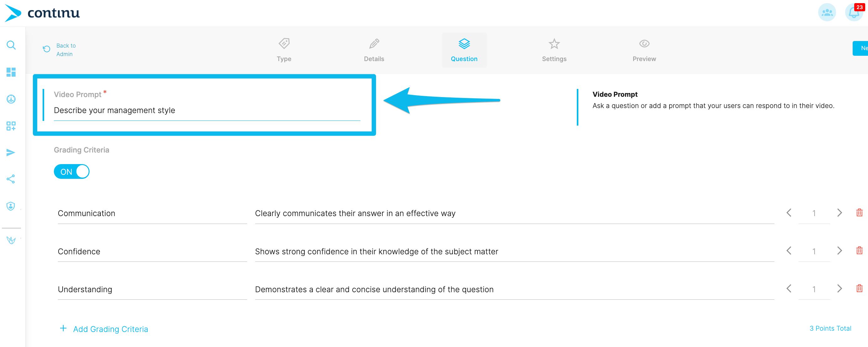
Task: Click the share icon in sidebar
Action: tap(11, 179)
